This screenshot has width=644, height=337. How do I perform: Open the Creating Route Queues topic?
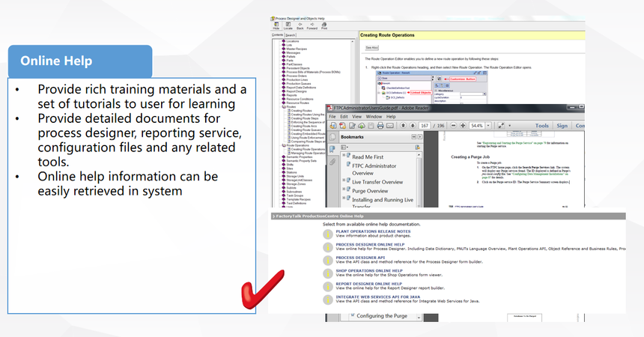point(306,130)
